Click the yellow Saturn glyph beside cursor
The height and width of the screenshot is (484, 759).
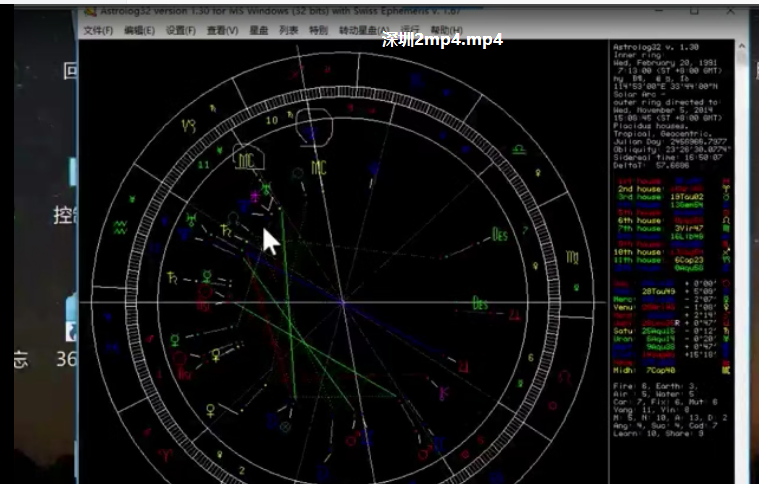[226, 230]
